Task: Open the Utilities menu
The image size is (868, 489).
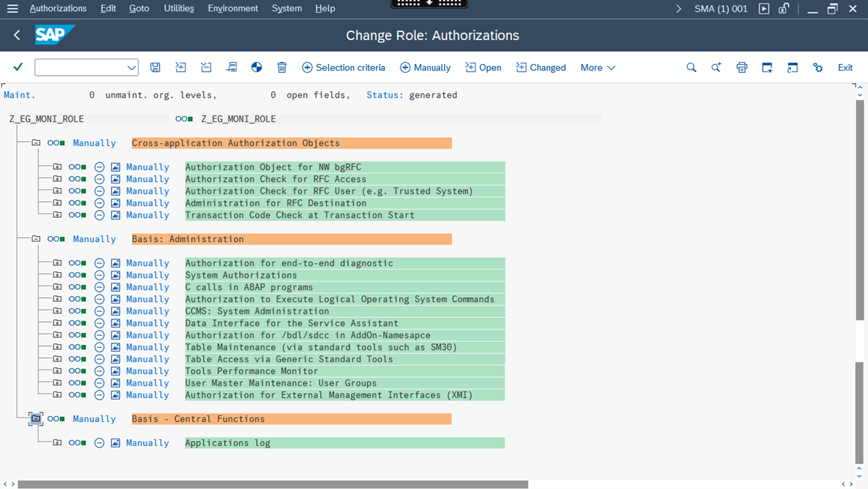Action: (179, 8)
